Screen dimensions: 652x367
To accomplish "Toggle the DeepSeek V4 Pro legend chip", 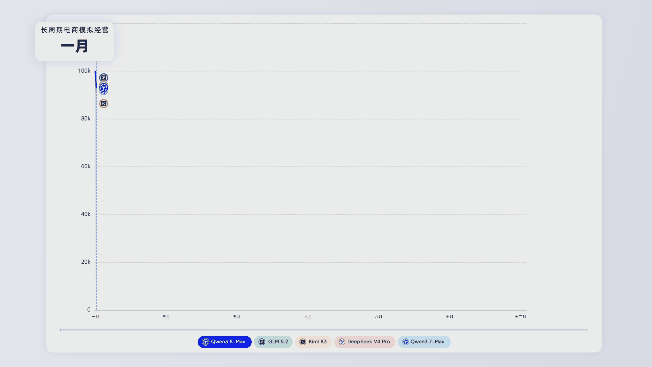I will tap(365, 342).
